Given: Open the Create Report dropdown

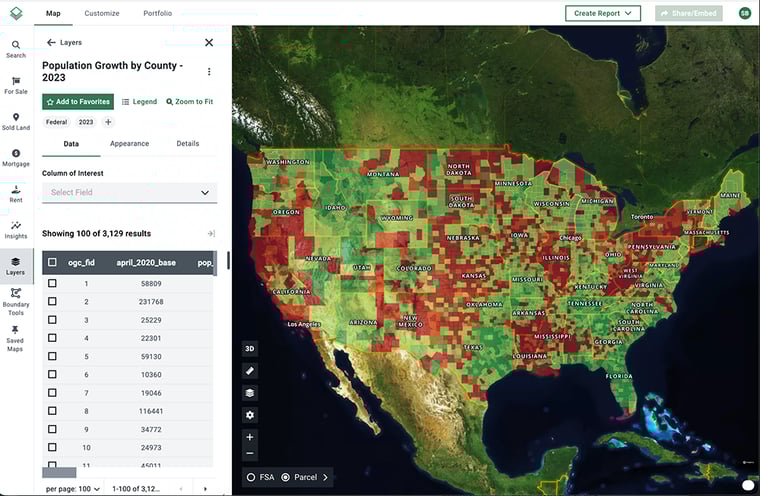Looking at the screenshot, I should click(602, 13).
